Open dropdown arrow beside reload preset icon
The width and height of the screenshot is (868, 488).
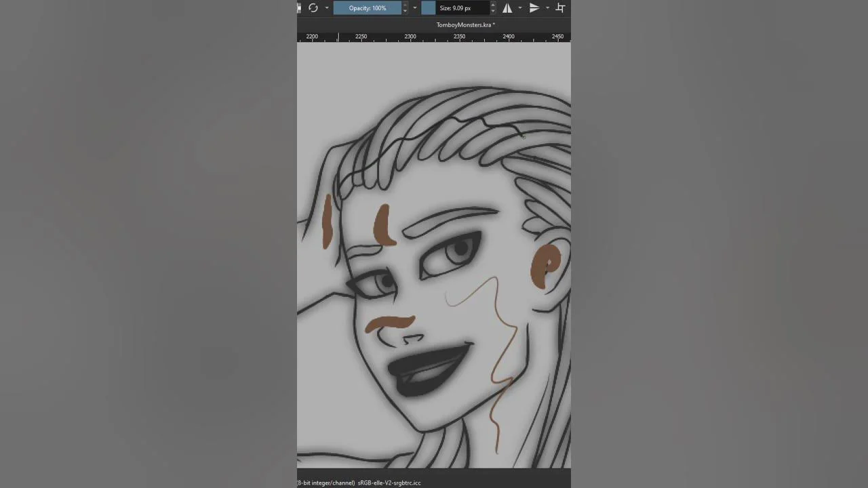point(327,8)
